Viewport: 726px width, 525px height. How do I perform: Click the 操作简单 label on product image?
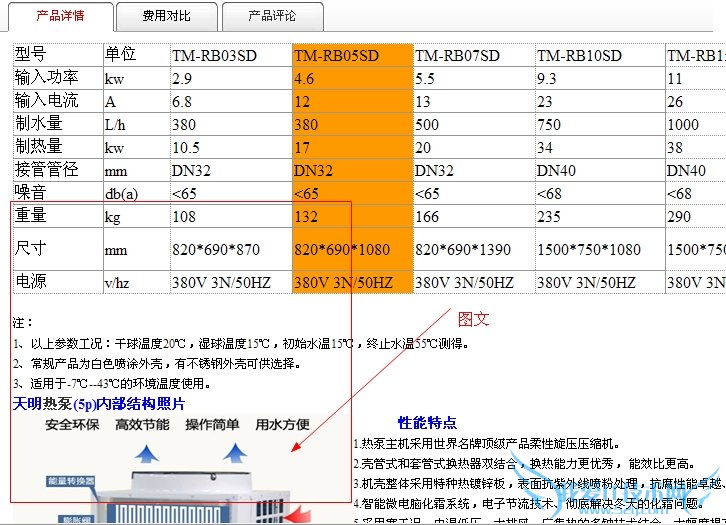click(x=213, y=425)
